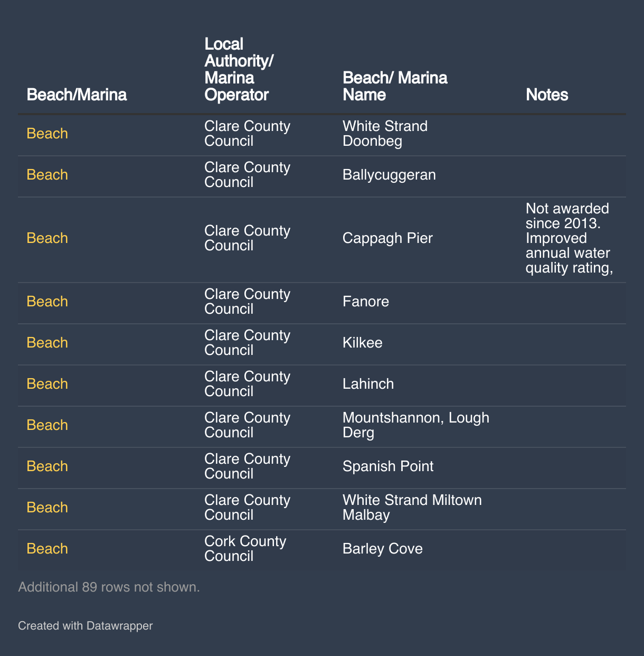Open the Created with Datawrapper link

86,626
